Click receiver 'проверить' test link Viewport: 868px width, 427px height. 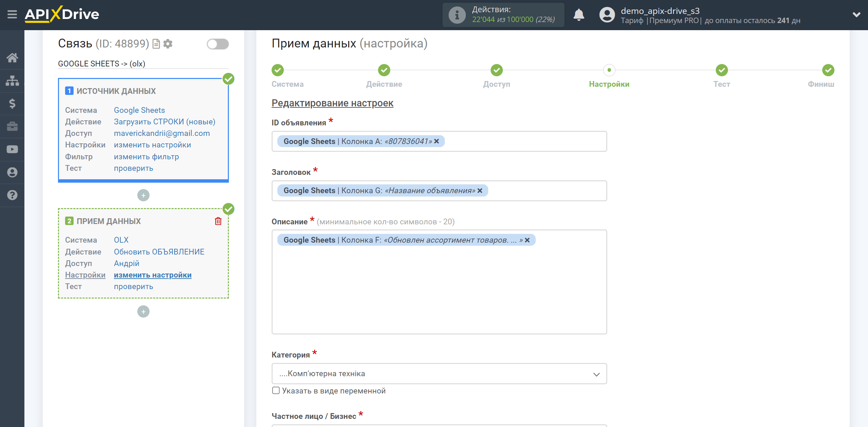click(134, 286)
